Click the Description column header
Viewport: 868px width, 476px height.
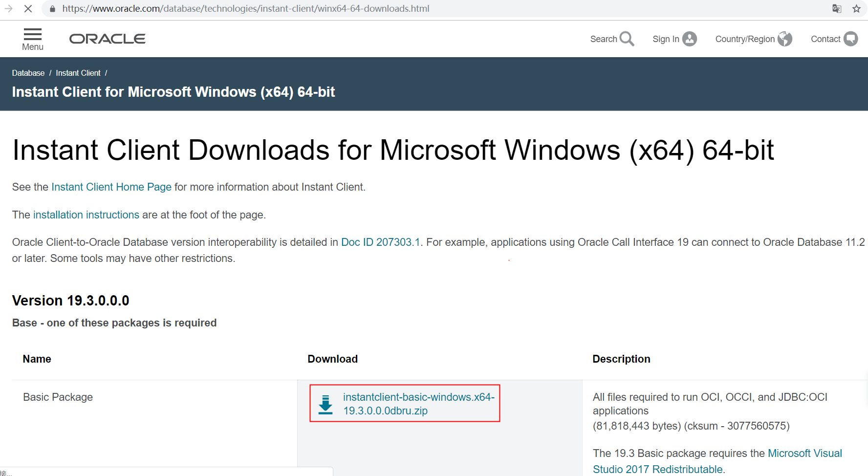pos(621,359)
